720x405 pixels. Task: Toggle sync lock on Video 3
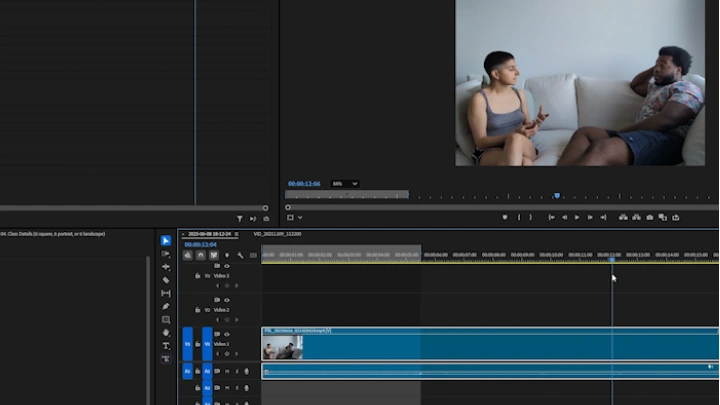217,266
